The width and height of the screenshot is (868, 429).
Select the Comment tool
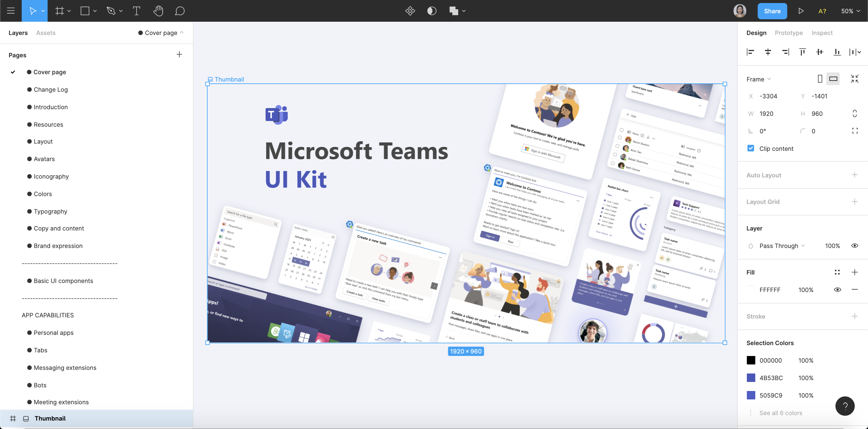180,11
